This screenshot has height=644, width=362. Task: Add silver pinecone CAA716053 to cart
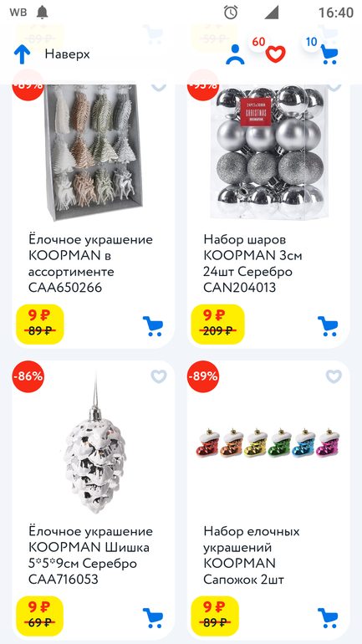pos(153,618)
